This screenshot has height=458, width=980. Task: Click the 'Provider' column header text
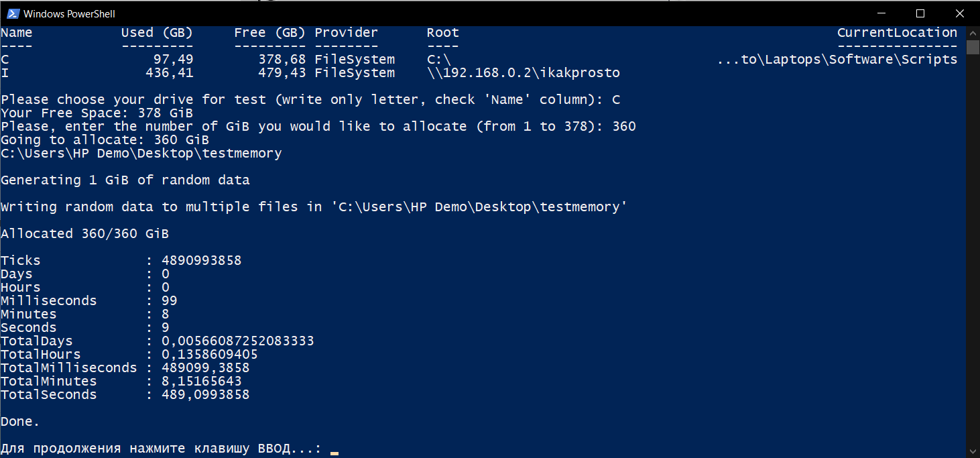(x=346, y=32)
